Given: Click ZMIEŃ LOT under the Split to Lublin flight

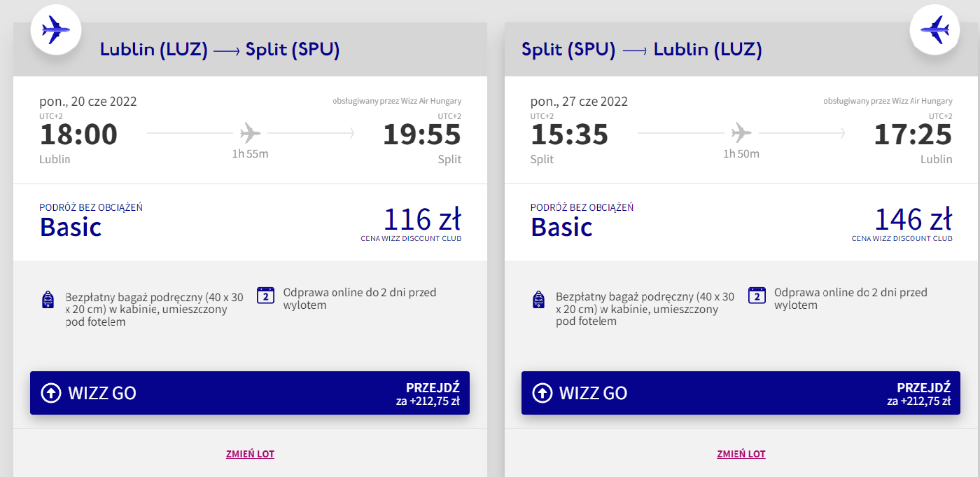Looking at the screenshot, I should pos(741,454).
